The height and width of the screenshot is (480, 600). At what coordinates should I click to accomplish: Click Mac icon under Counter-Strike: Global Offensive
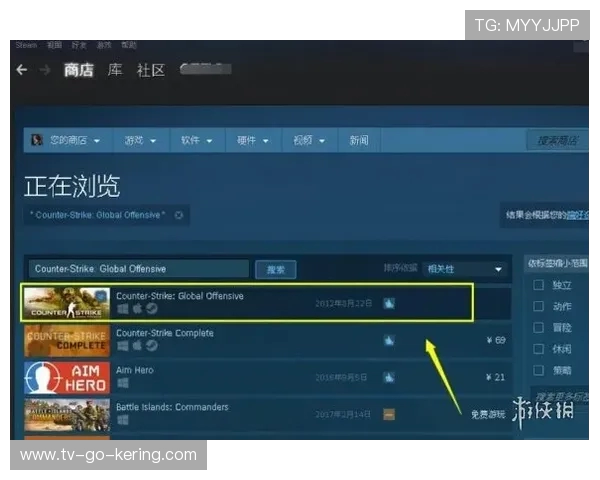(137, 309)
